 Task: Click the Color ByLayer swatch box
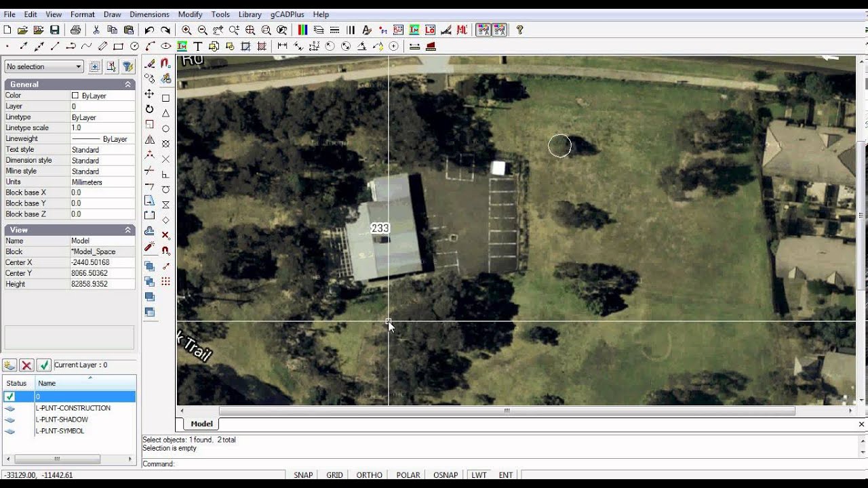pyautogui.click(x=75, y=96)
